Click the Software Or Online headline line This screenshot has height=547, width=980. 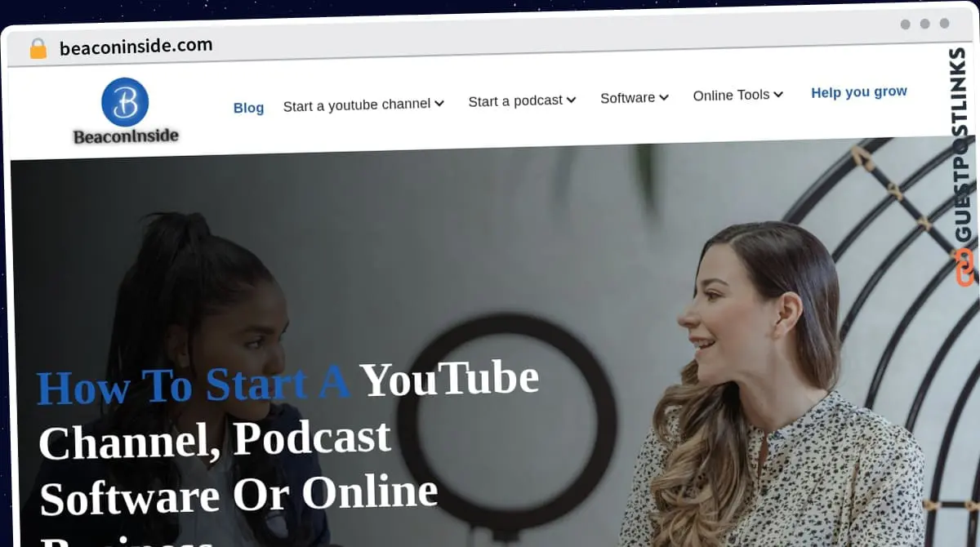point(238,496)
